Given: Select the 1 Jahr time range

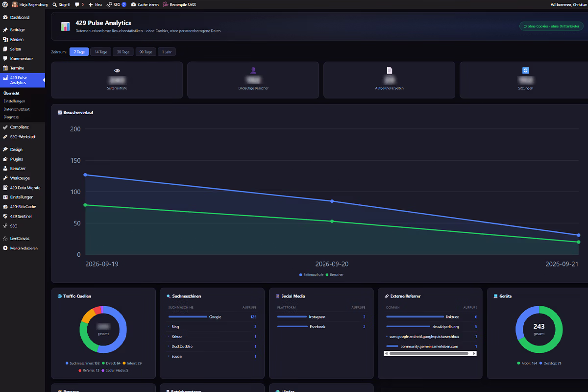Looking at the screenshot, I should click(x=167, y=52).
